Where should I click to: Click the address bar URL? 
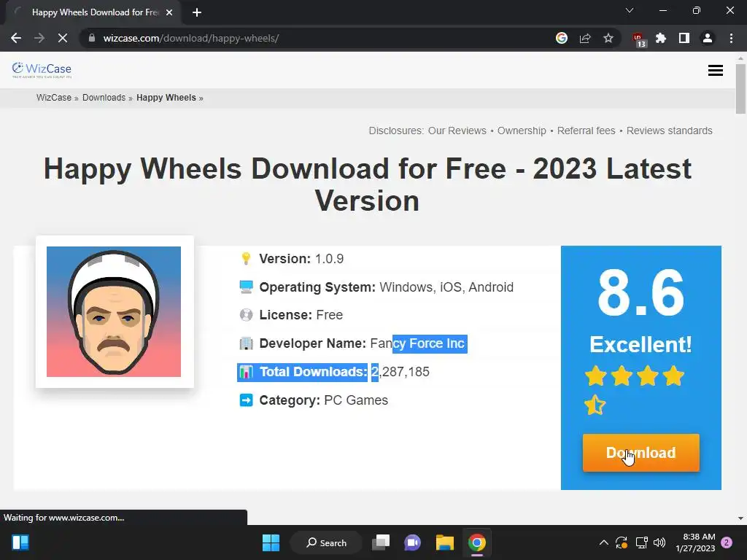(x=191, y=38)
